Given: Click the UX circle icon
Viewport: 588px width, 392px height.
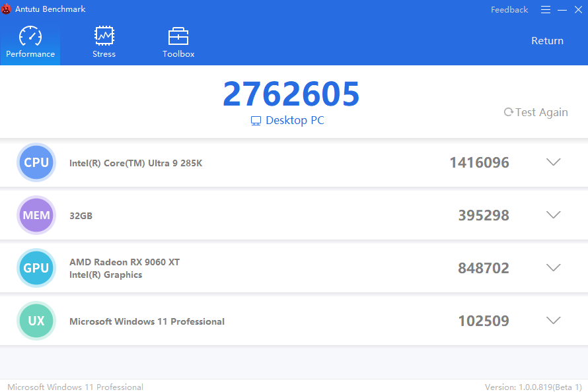Looking at the screenshot, I should 36,321.
